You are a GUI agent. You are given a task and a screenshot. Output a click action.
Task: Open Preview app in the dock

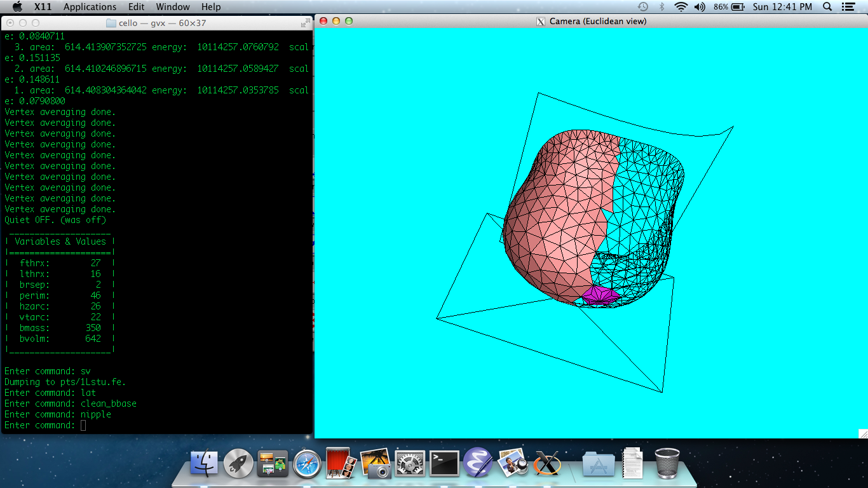513,463
